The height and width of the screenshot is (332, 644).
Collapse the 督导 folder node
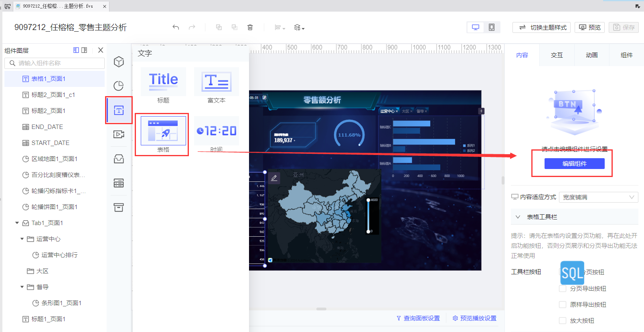22,287
